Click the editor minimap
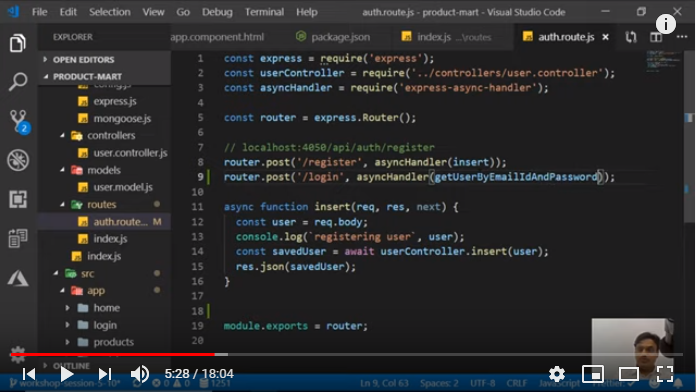 pyautogui.click(x=662, y=61)
